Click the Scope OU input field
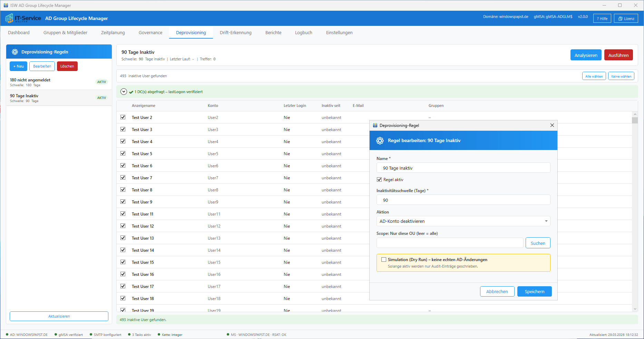Viewport: 644px width, 339px height. [x=450, y=243]
